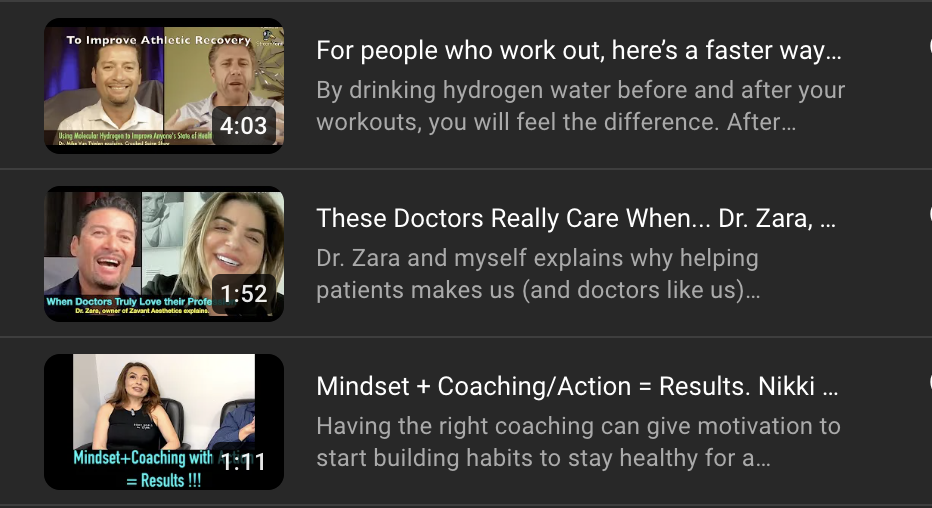Screen dimensions: 932x508
Task: Click the 1:52 duration badge
Action: click(244, 294)
